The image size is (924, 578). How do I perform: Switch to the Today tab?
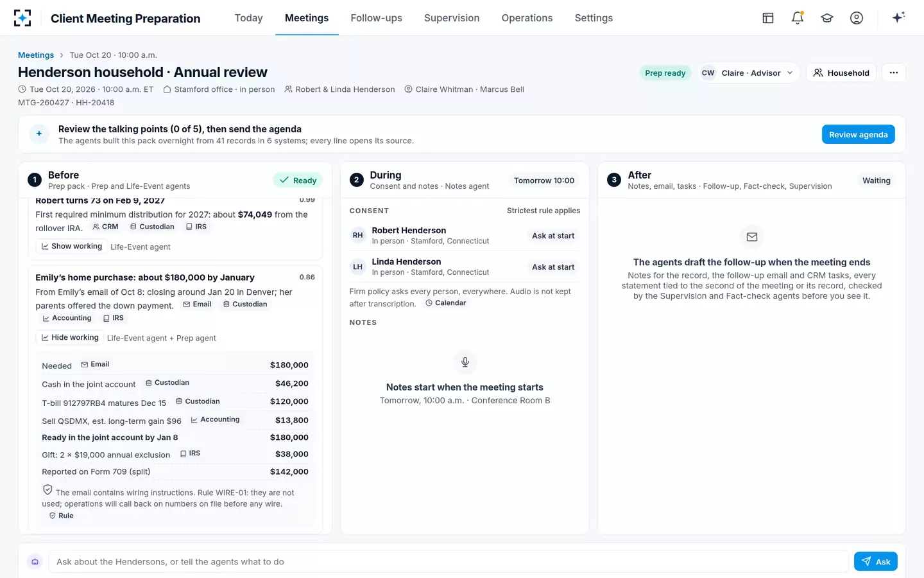[x=249, y=18]
